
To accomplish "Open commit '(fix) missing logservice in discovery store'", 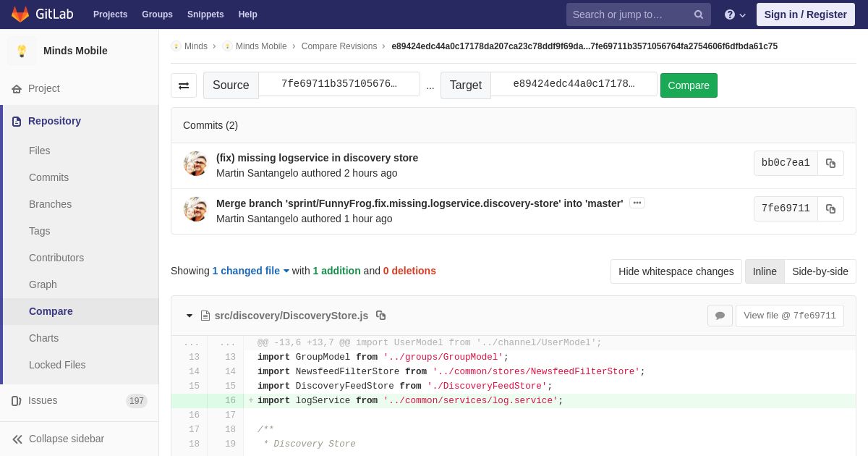I will pyautogui.click(x=317, y=158).
